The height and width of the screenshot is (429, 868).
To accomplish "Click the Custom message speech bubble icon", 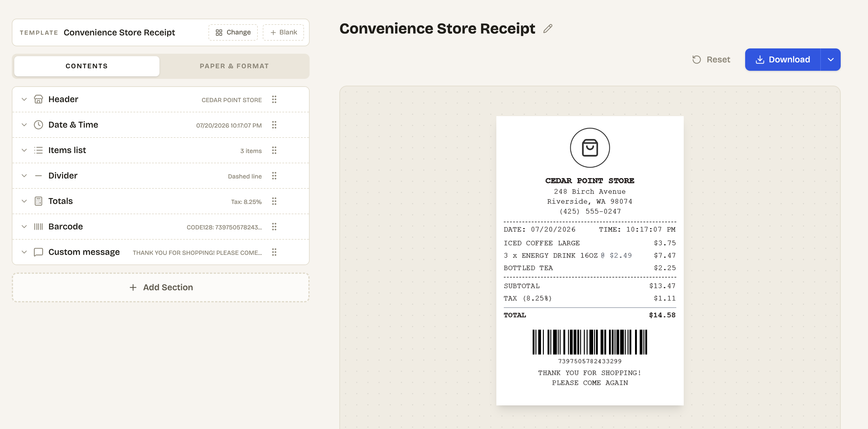I will click(38, 252).
